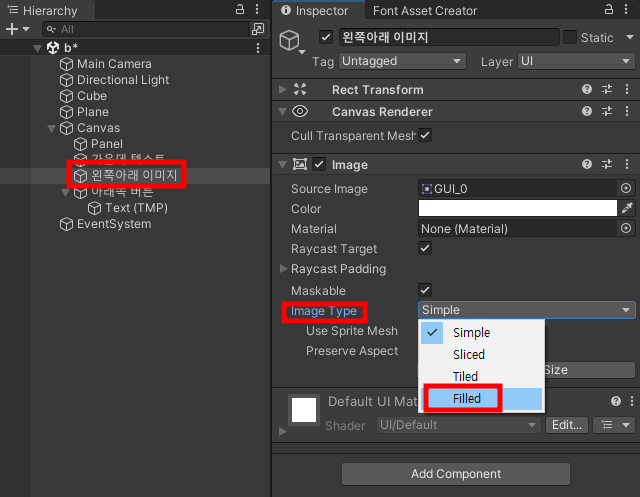The height and width of the screenshot is (497, 640).
Task: Open the b* scene options menu
Action: click(258, 48)
